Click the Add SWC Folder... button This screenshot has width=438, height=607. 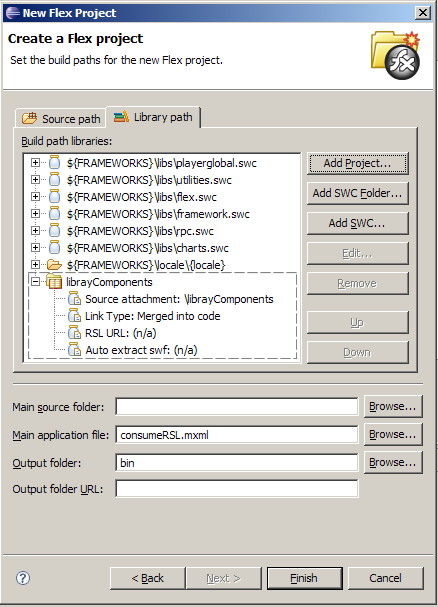tap(357, 193)
